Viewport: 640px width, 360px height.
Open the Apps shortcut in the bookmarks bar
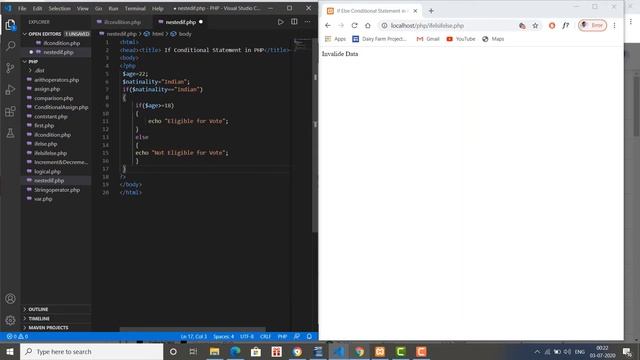(x=335, y=39)
